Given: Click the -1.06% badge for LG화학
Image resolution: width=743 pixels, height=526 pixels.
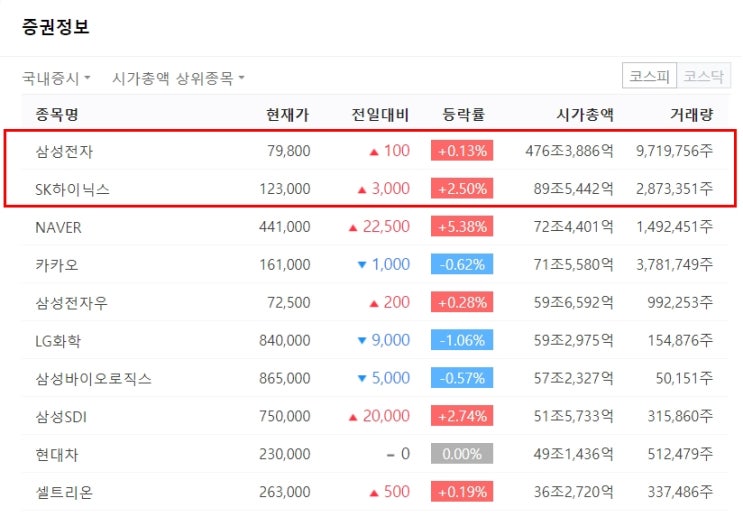Looking at the screenshot, I should (462, 340).
